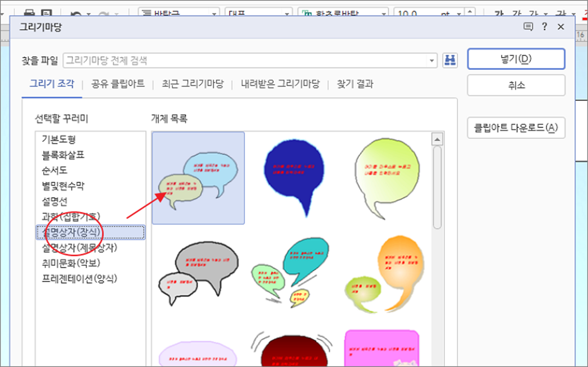Click the 클립아트 다운로드(A) button
This screenshot has height=367, width=588.
[x=516, y=128]
